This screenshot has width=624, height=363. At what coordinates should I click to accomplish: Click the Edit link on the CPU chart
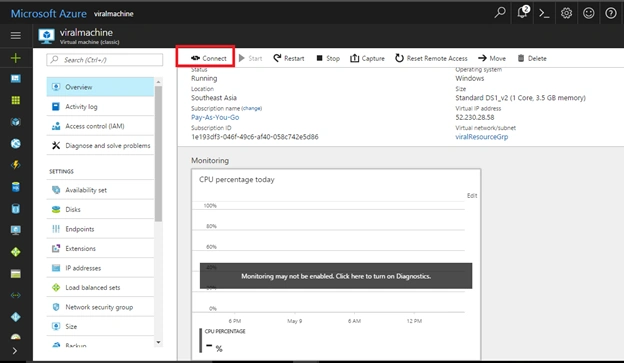click(x=472, y=195)
